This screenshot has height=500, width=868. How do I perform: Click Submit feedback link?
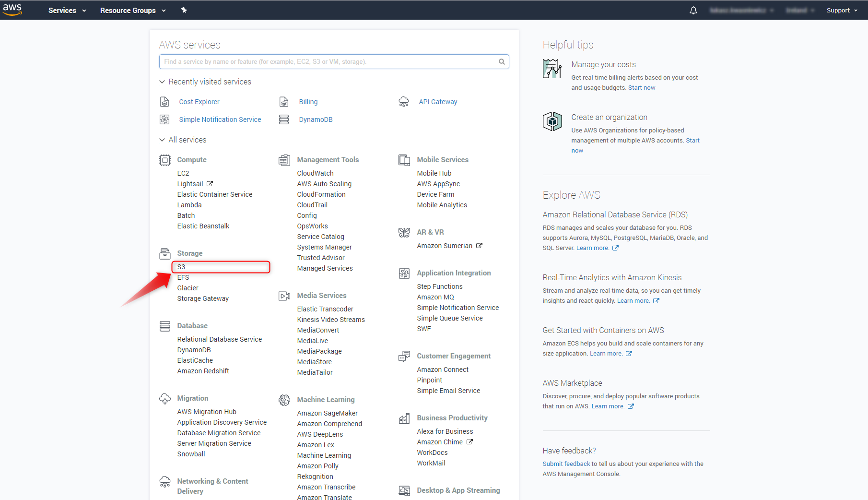(x=566, y=464)
